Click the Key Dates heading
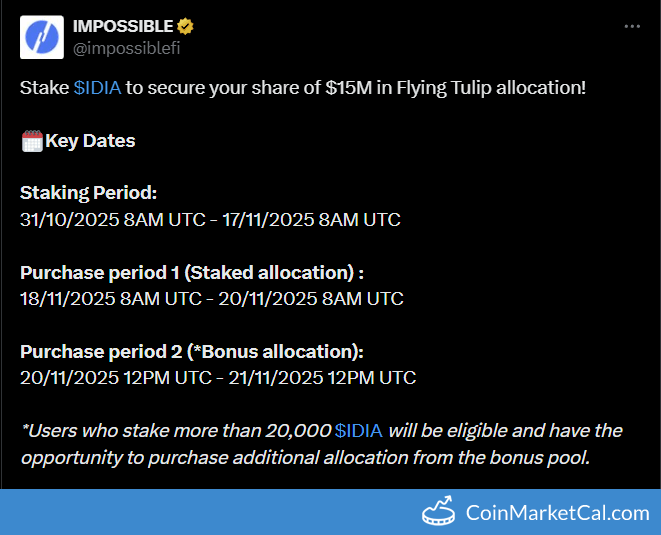 (90, 141)
